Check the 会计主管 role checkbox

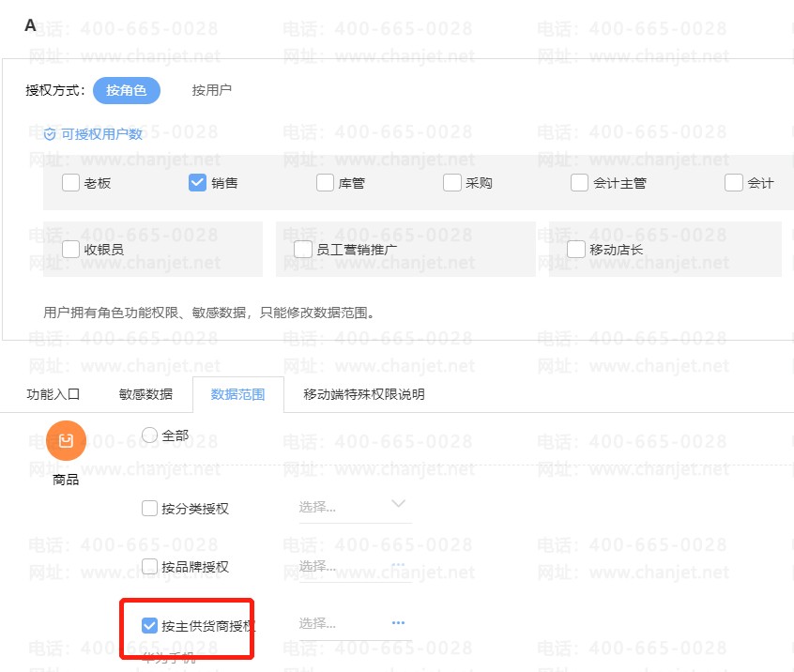pos(579,183)
